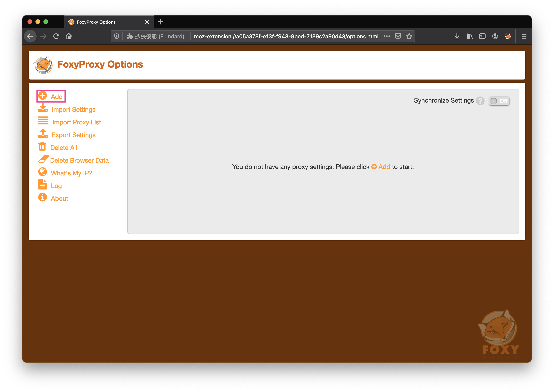Click the Log document icon
The image size is (554, 392).
43,185
